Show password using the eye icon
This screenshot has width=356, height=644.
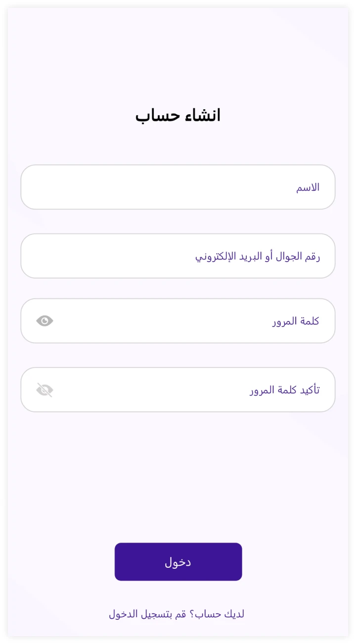[x=44, y=321]
